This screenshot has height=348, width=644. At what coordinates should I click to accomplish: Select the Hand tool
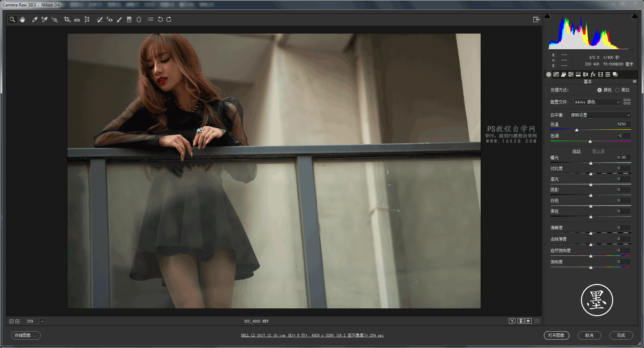pyautogui.click(x=22, y=19)
